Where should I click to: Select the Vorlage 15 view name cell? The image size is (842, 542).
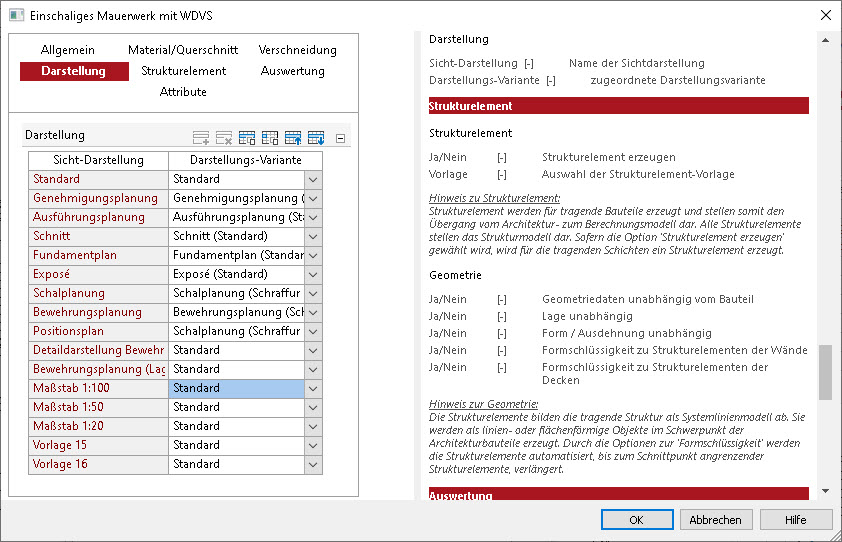click(x=98, y=445)
